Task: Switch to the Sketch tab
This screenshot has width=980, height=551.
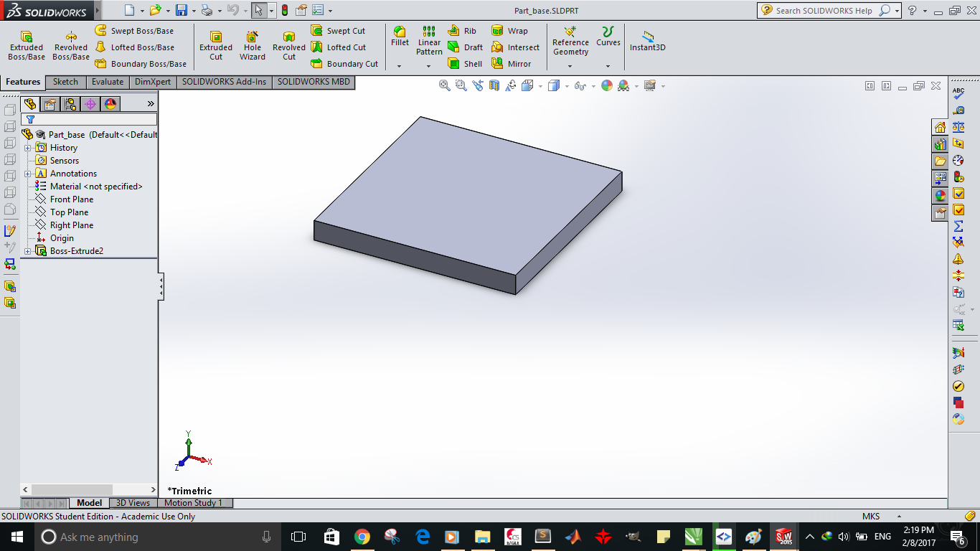Action: click(65, 82)
